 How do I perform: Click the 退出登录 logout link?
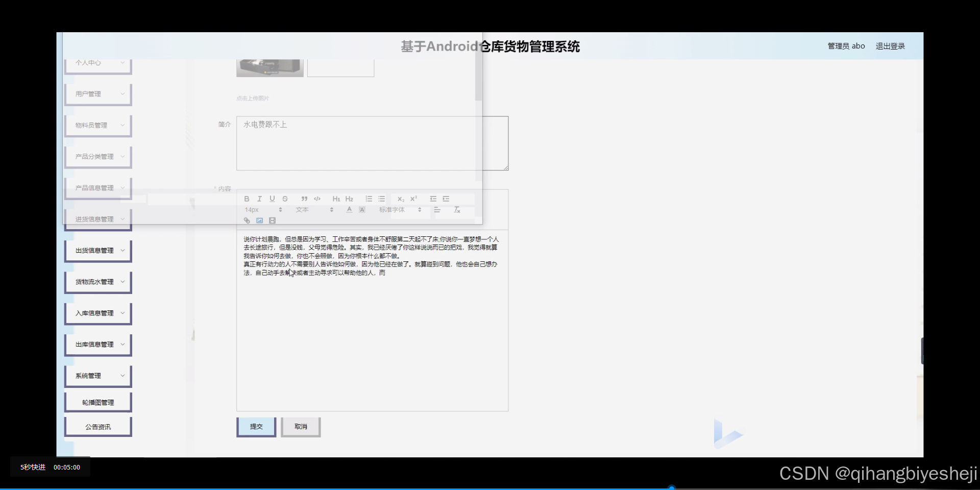click(x=890, y=45)
